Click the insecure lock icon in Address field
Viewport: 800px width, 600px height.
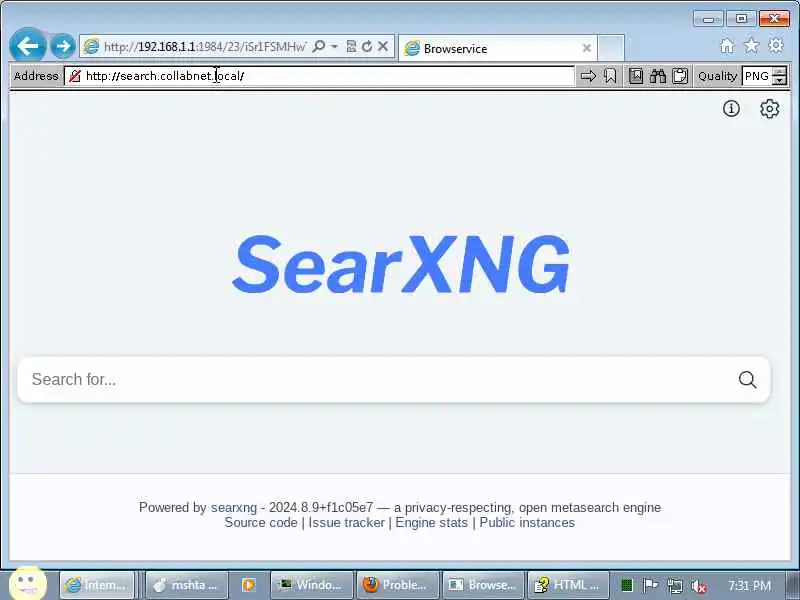(75, 76)
